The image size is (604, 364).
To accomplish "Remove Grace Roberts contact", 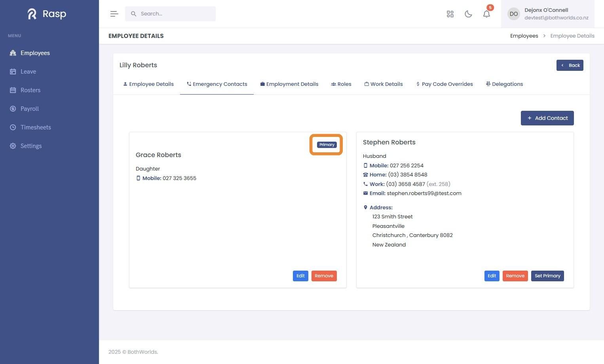I will pos(324,276).
